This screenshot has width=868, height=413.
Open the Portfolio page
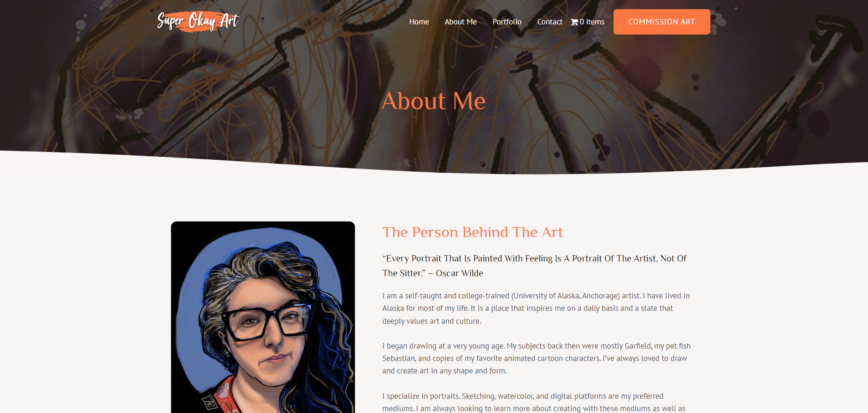pyautogui.click(x=507, y=22)
